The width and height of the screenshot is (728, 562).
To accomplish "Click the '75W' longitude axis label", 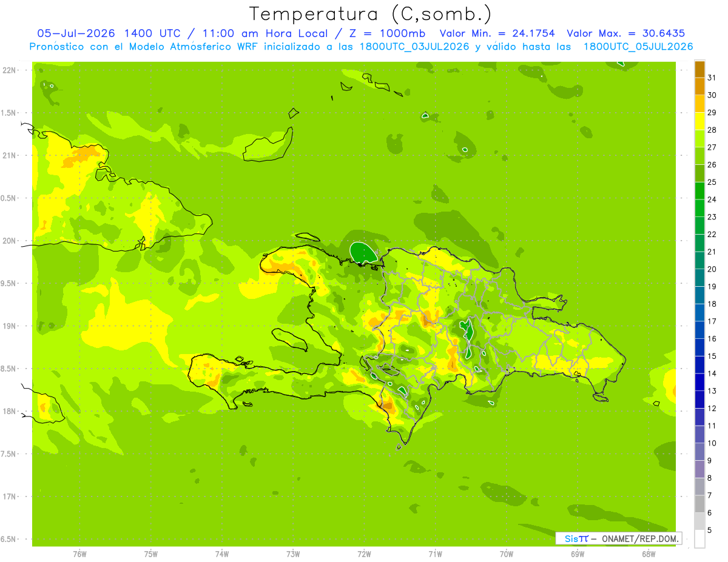I will (151, 554).
